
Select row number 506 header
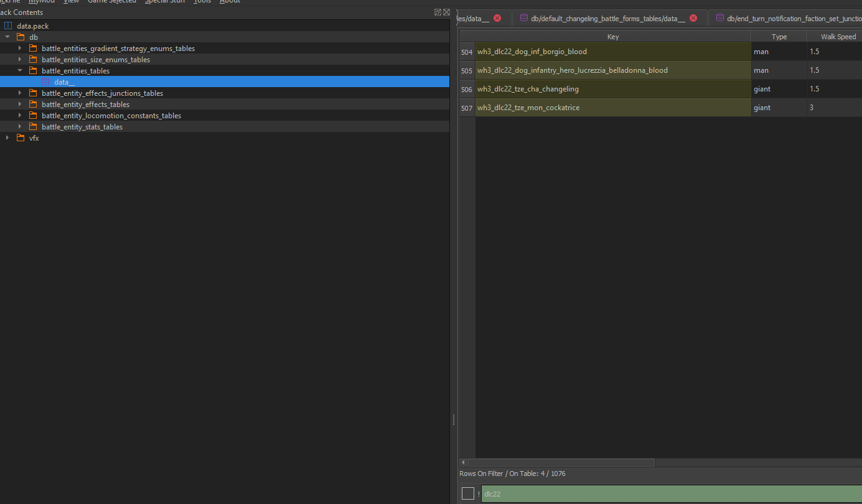click(x=467, y=89)
